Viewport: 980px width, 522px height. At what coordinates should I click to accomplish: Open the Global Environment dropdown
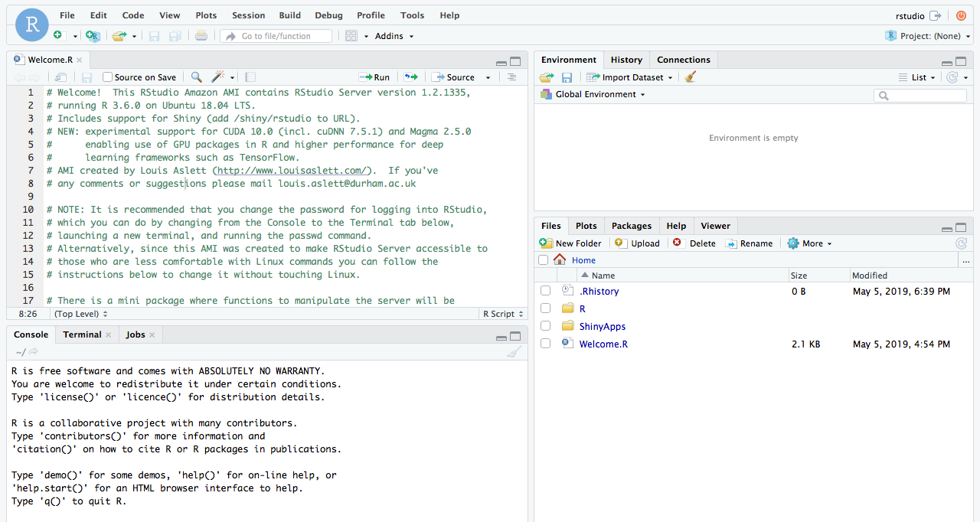pyautogui.click(x=593, y=94)
